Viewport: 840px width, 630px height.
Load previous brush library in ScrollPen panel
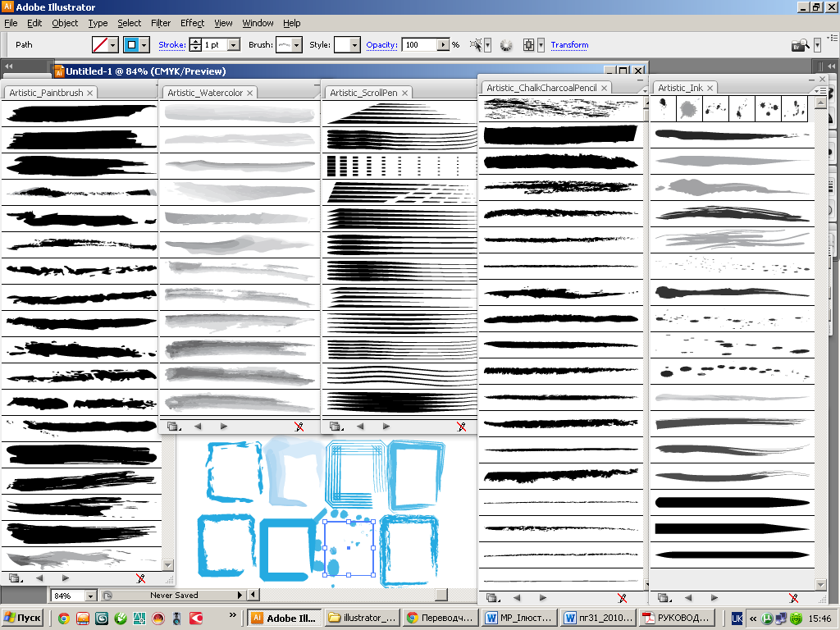click(360, 427)
